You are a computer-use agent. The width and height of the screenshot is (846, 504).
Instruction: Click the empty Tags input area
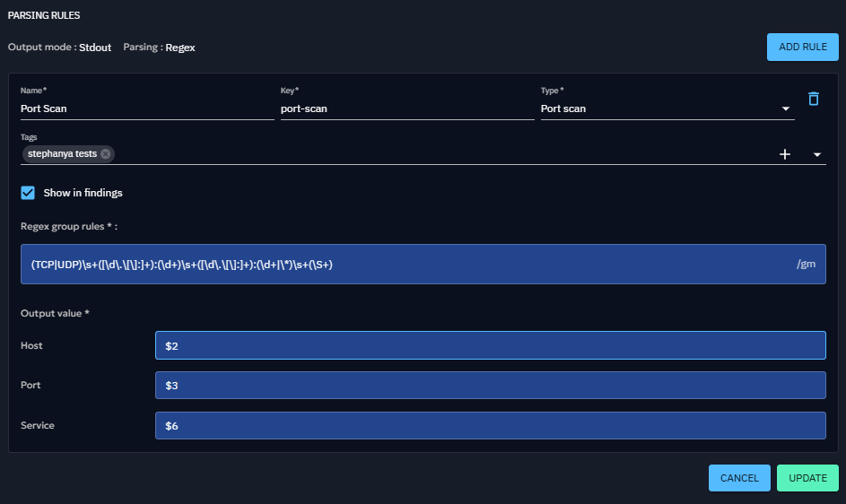[x=440, y=154]
